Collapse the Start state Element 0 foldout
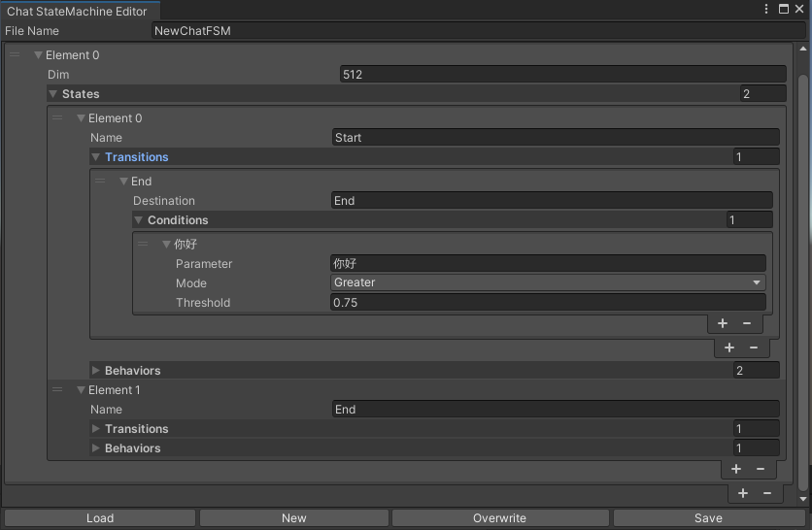 pyautogui.click(x=81, y=118)
